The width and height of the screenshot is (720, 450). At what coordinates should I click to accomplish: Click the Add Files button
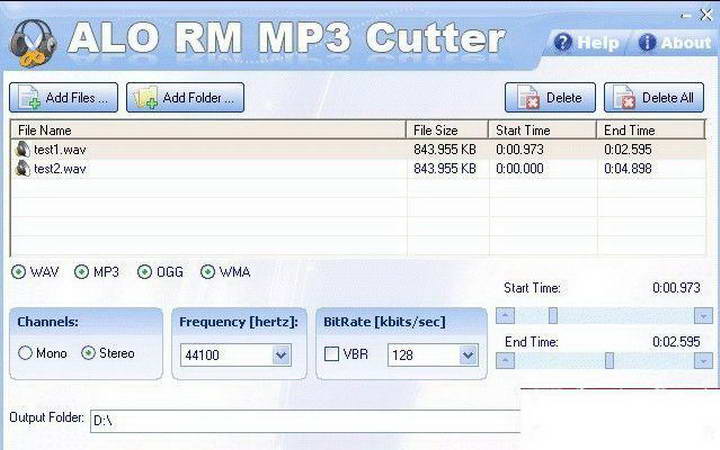pyautogui.click(x=63, y=97)
